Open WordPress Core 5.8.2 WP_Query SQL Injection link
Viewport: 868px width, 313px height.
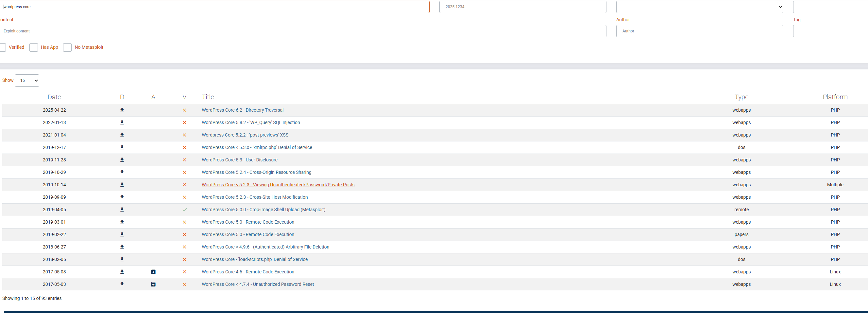(251, 122)
